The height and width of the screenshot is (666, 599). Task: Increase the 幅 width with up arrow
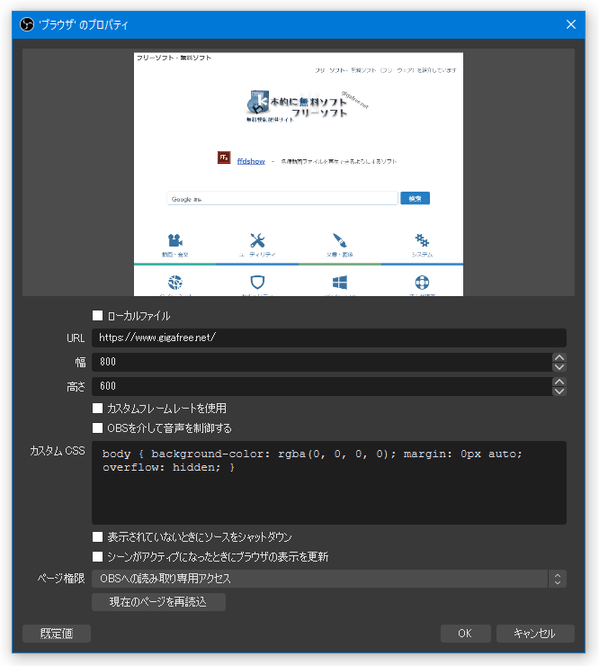[559, 358]
